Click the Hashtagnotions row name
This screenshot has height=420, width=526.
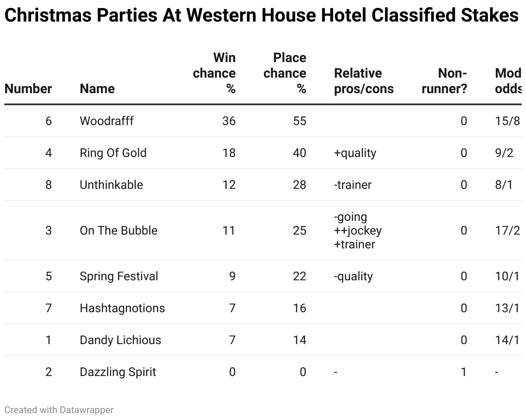pos(122,308)
